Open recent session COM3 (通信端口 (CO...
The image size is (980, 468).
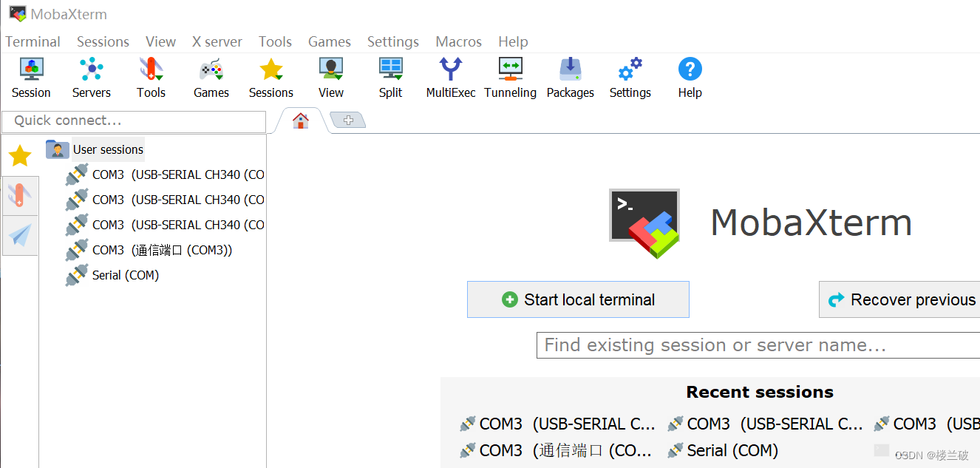click(557, 450)
